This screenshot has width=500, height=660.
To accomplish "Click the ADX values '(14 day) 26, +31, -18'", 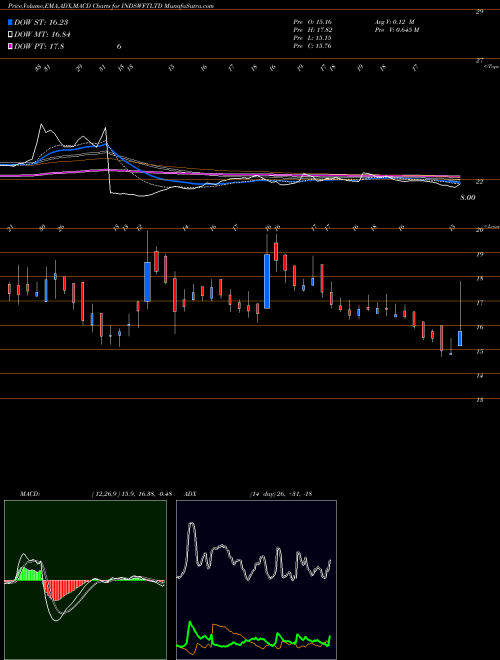I will click(280, 494).
